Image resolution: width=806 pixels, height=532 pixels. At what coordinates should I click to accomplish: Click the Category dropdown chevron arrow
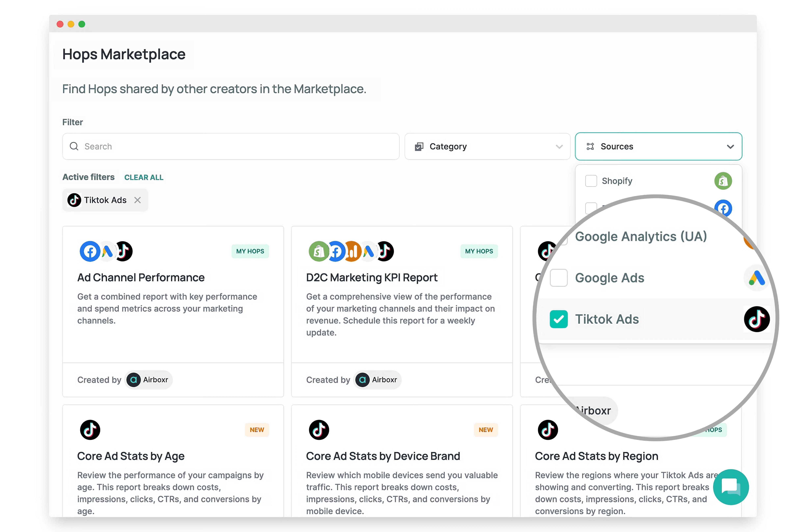click(x=559, y=147)
